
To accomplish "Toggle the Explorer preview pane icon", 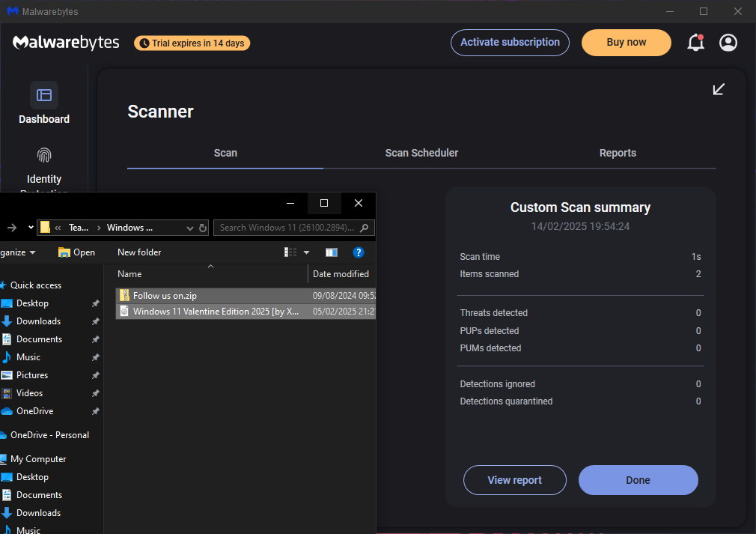I will [x=332, y=252].
